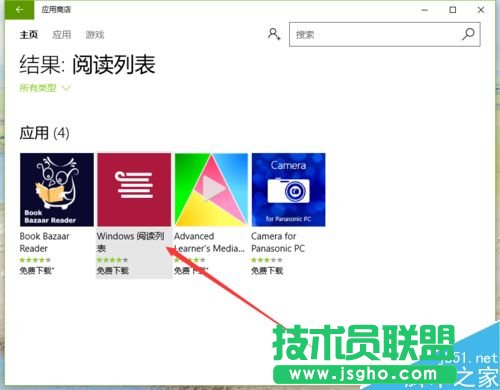Click the Book Bazaar Reader title text
500x390 pixels.
point(44,242)
